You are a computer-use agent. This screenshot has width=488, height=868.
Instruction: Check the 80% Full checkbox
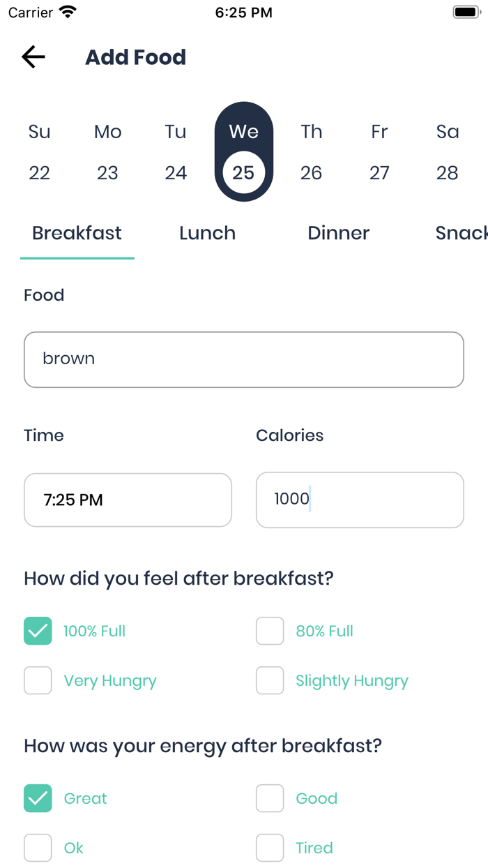pos(270,631)
